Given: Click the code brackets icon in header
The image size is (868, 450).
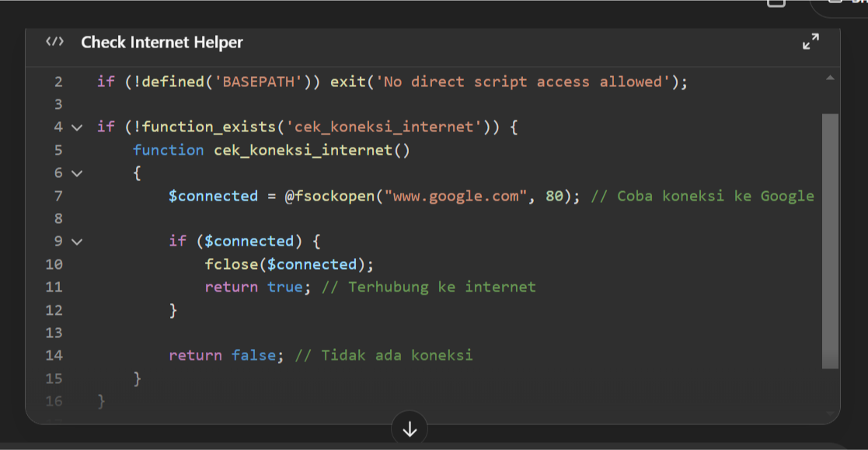Looking at the screenshot, I should tap(54, 42).
